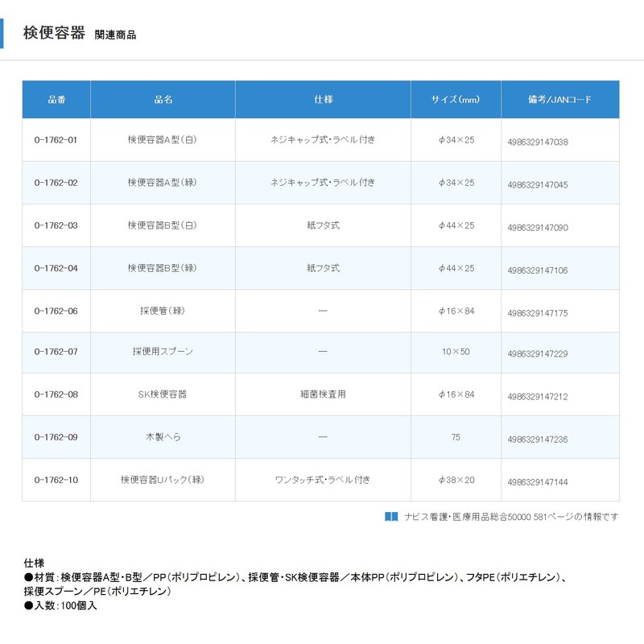Click the 品名 column header

(x=163, y=100)
